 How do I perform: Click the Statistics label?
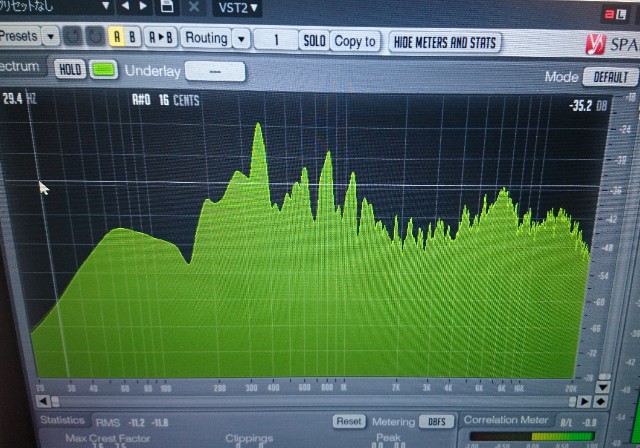pyautogui.click(x=62, y=420)
